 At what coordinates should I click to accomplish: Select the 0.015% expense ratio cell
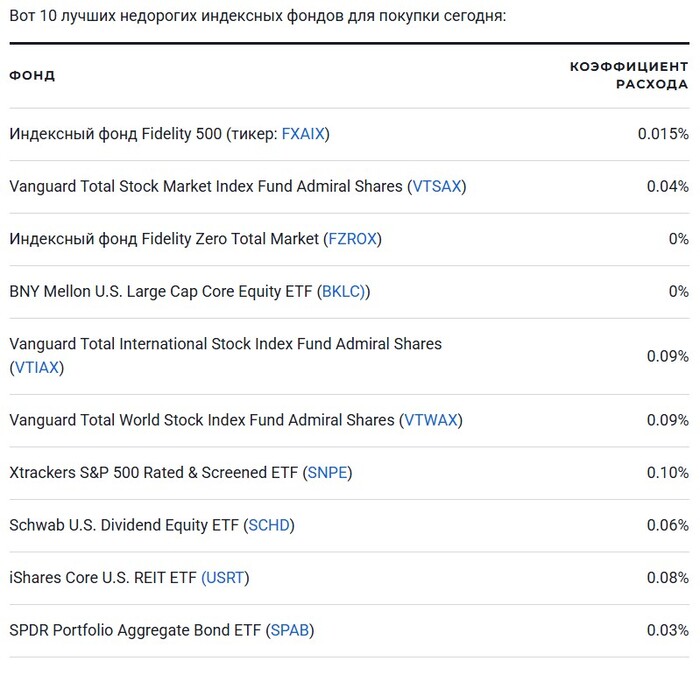tap(662, 134)
